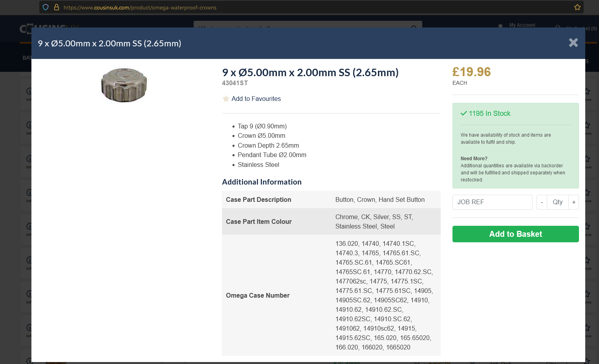This screenshot has width=599, height=364.
Task: Click the product code 43041ST
Action: coord(235,83)
